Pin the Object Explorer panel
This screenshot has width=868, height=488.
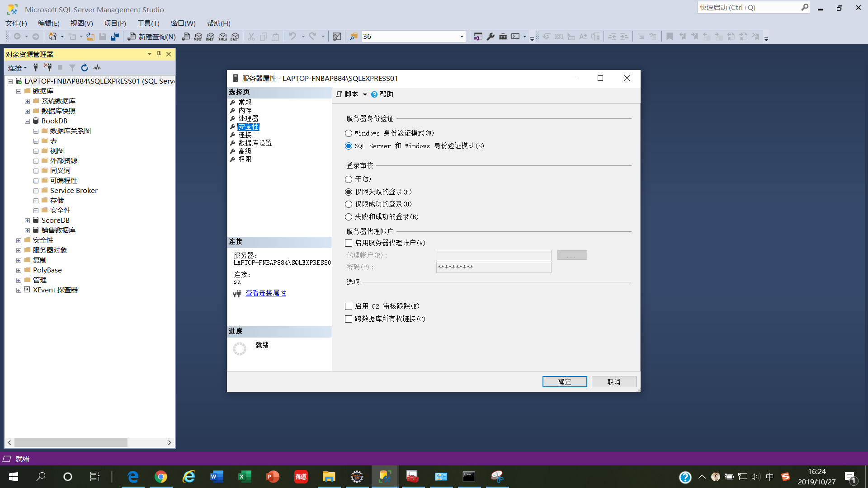click(x=159, y=54)
